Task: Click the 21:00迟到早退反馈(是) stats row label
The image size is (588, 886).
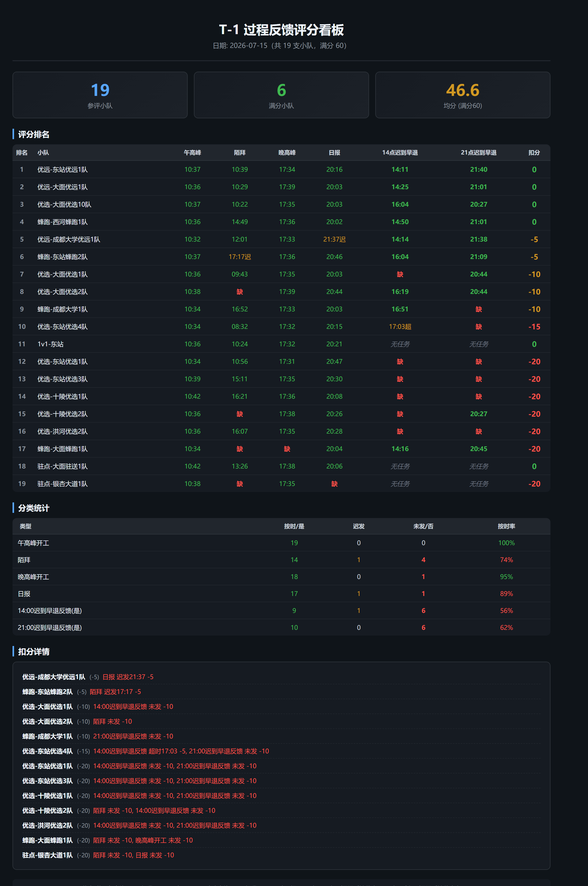Action: (50, 627)
